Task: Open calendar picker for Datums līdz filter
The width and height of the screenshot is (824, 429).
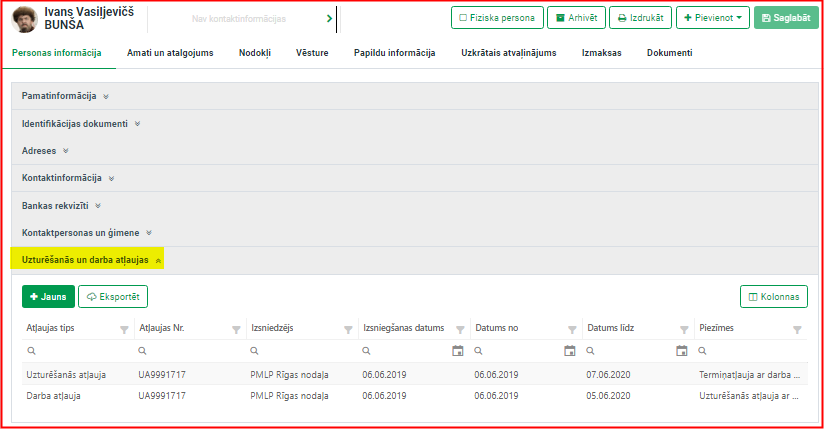Action: [x=682, y=351]
